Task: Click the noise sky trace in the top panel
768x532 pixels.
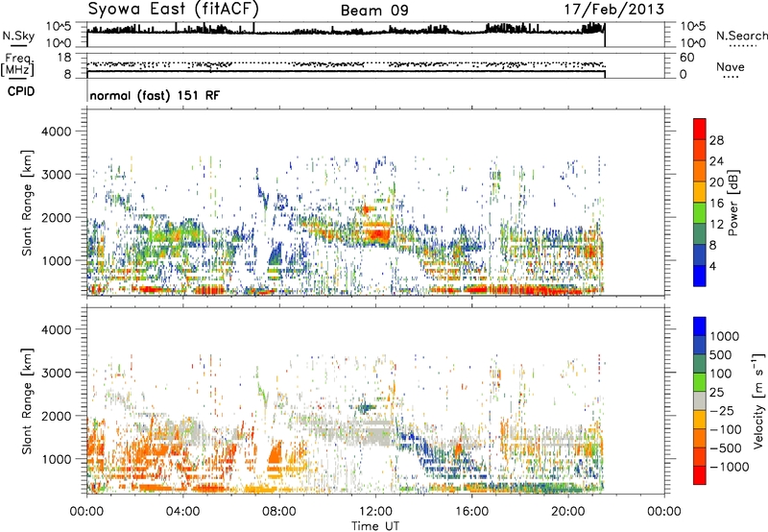Action: click(346, 31)
